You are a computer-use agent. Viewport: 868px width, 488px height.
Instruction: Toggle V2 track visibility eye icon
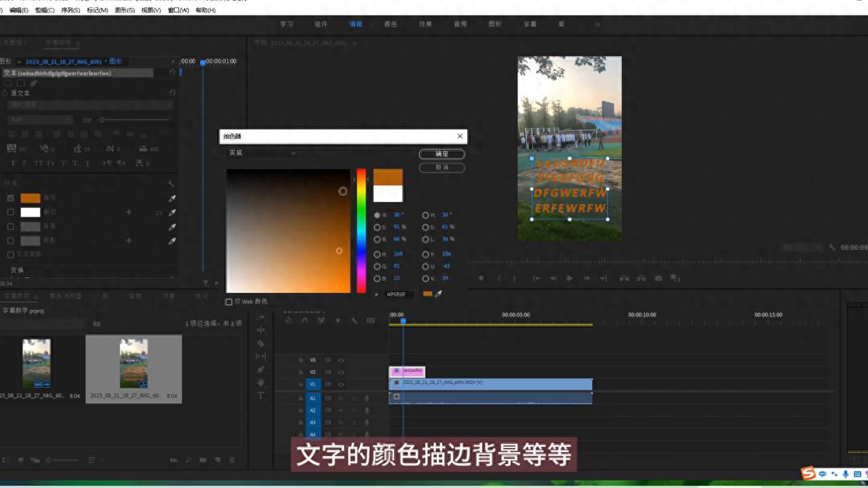pyautogui.click(x=341, y=372)
